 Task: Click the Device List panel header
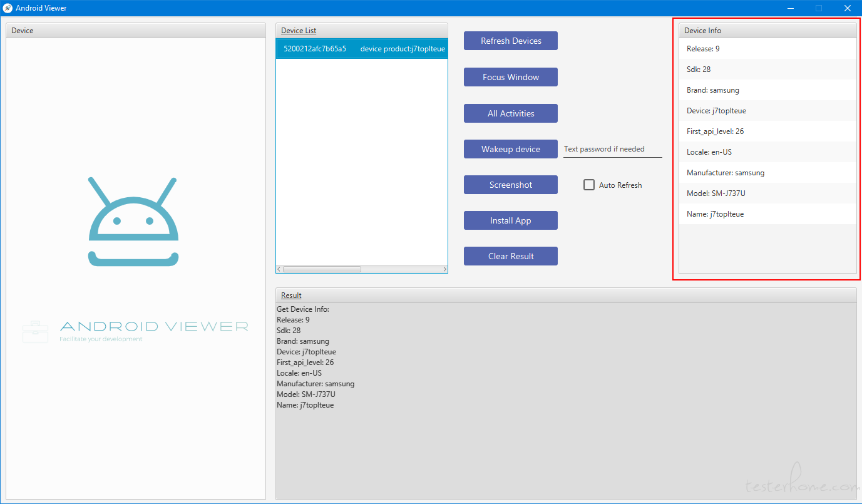[362, 31]
